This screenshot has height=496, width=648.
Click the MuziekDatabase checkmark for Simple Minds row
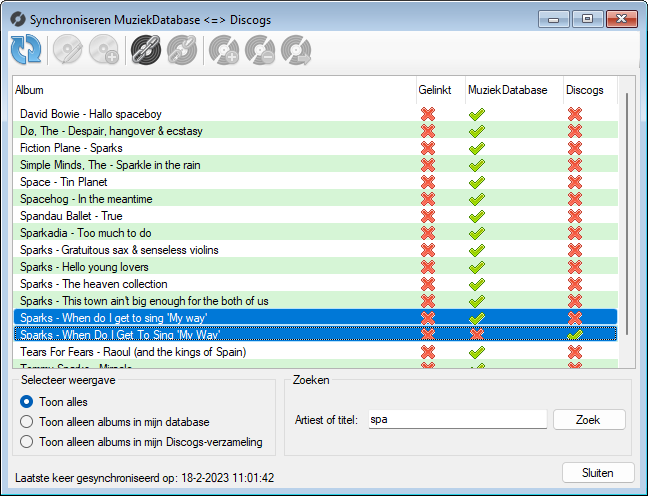477,165
